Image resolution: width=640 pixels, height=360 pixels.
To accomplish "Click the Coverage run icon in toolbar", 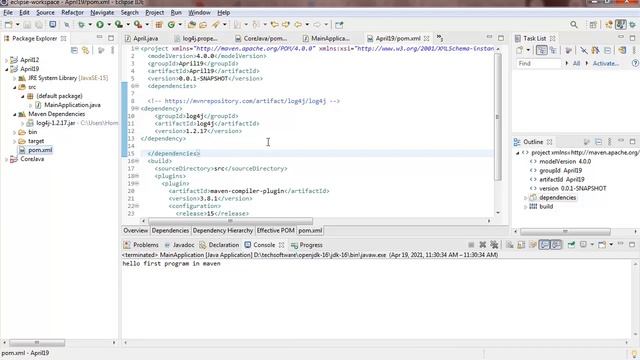I will (119, 24).
